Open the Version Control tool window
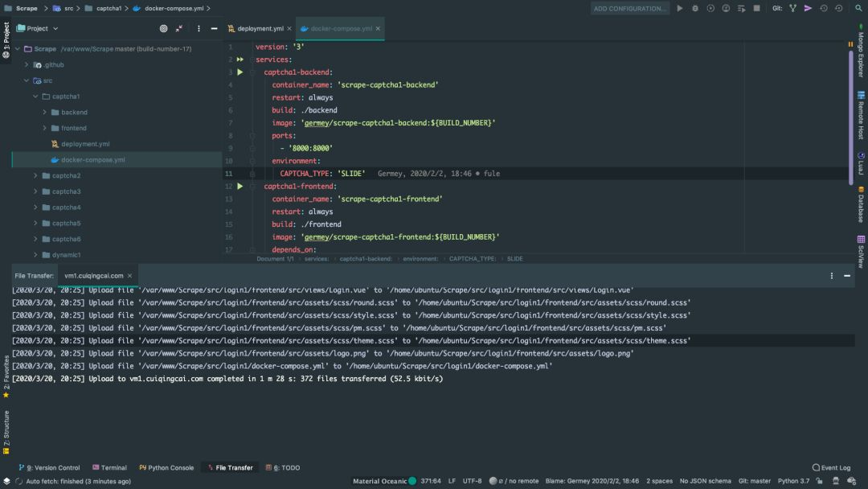 click(x=49, y=467)
